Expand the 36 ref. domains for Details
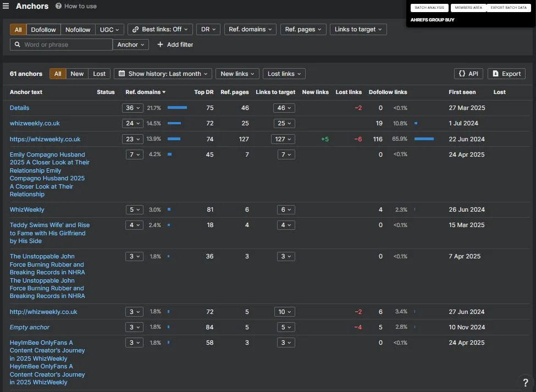 pos(132,108)
